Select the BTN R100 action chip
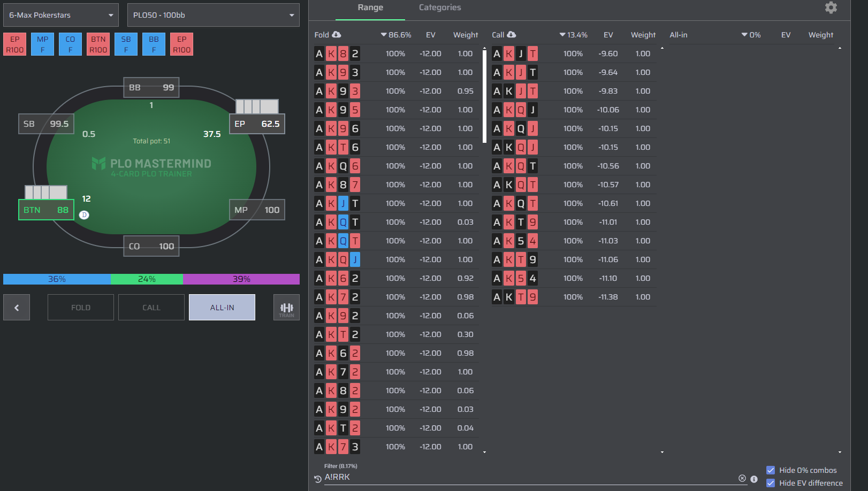This screenshot has height=491, width=868. [x=98, y=44]
